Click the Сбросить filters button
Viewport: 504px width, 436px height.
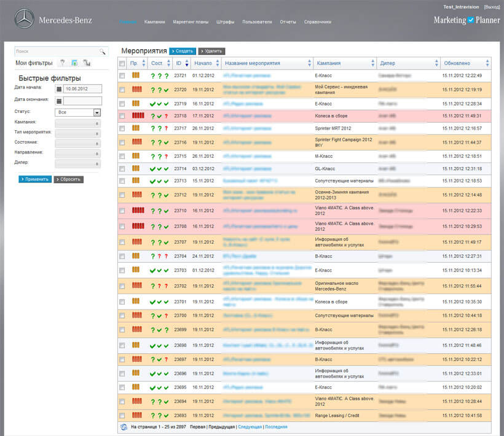click(x=68, y=179)
